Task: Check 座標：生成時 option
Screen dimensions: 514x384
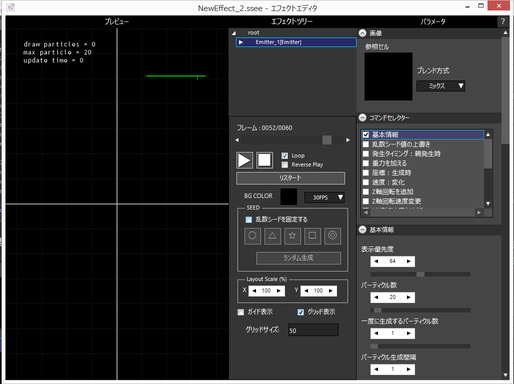Action: (366, 173)
